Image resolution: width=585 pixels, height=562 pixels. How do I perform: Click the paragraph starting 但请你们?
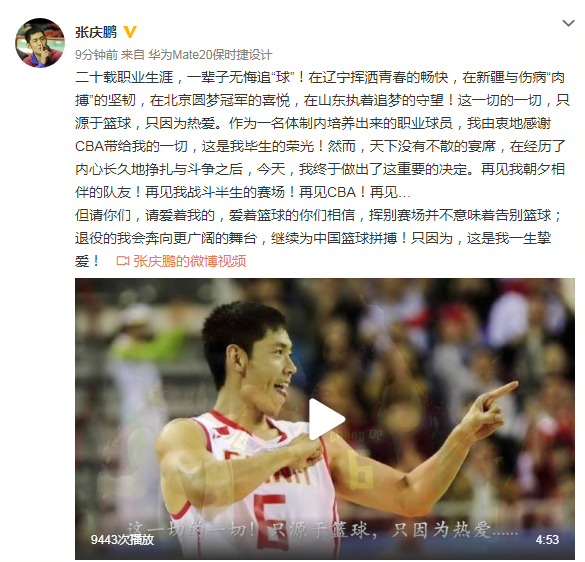pos(318,238)
